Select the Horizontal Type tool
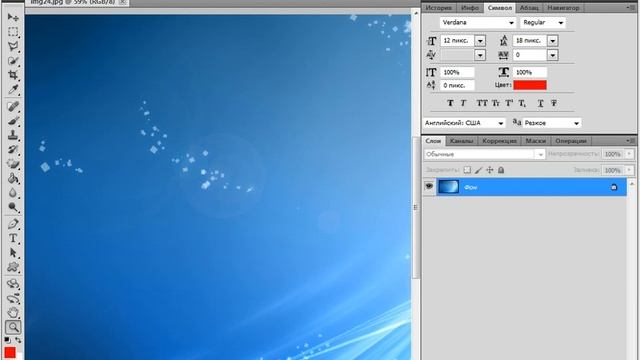Screen dimensions: 640x360 [13, 238]
